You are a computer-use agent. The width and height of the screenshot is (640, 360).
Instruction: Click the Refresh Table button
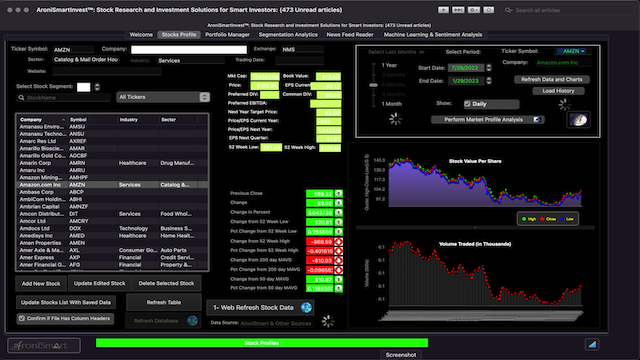tap(164, 302)
